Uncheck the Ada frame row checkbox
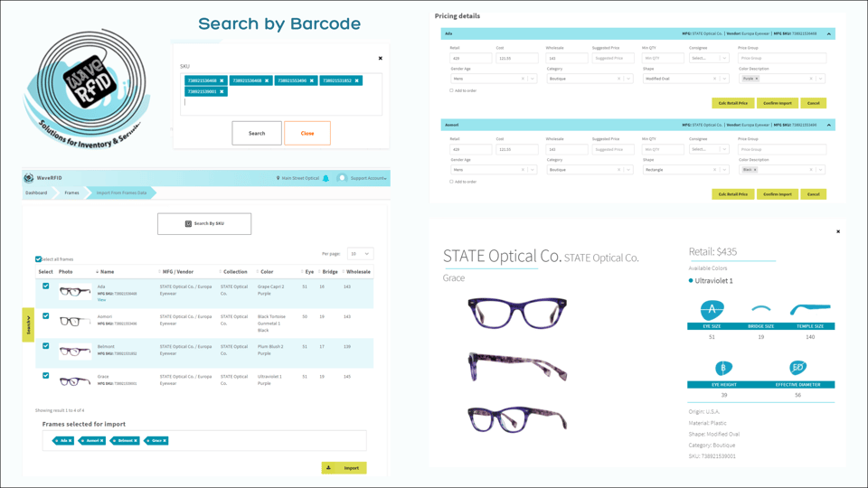Viewport: 868px width, 488px height. coord(46,286)
